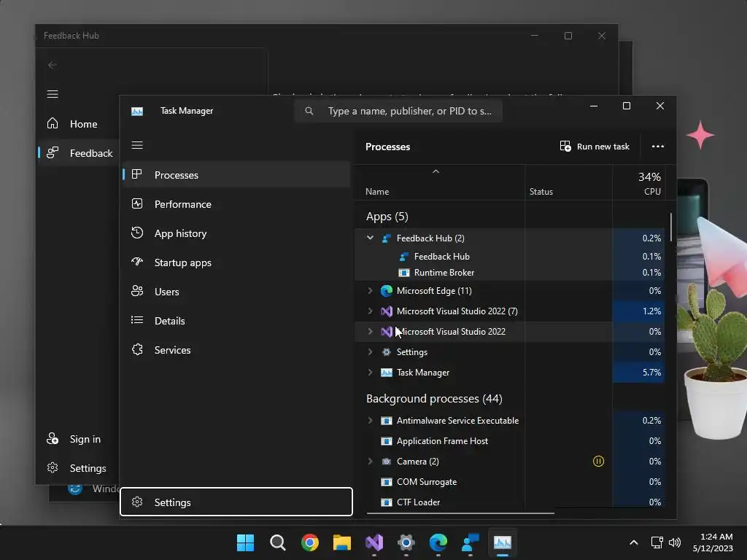Switch to Visual Studio in the taskbar
747x560 pixels.
coord(374,542)
